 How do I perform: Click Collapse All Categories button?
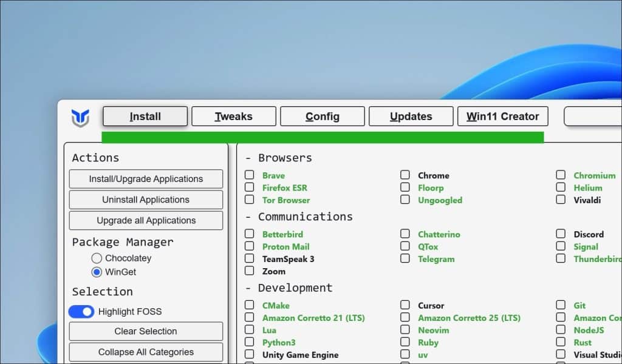pos(146,352)
